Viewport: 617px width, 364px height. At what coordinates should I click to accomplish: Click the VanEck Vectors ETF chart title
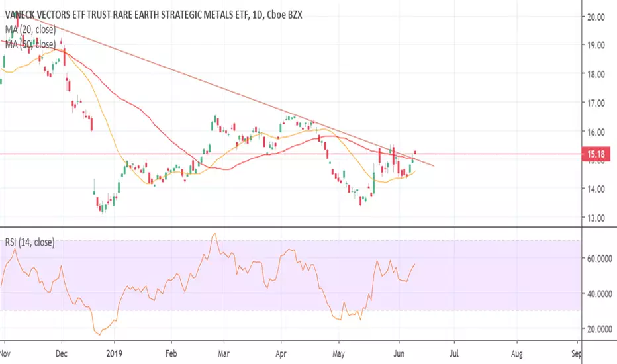(154, 15)
